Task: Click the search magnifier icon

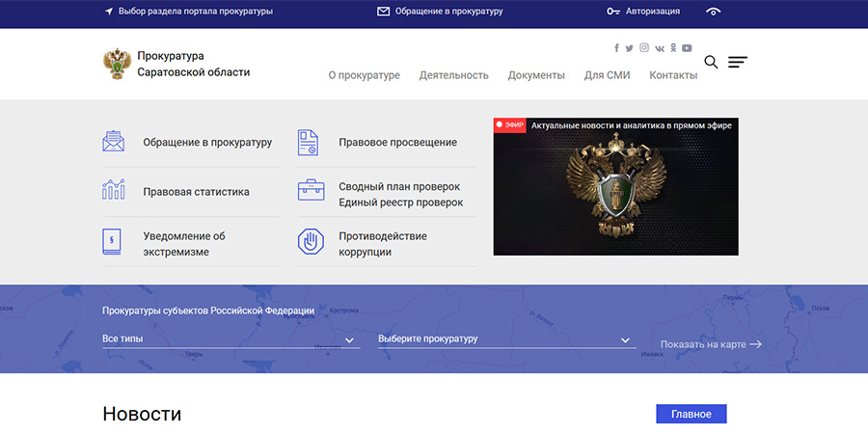Action: click(x=711, y=63)
